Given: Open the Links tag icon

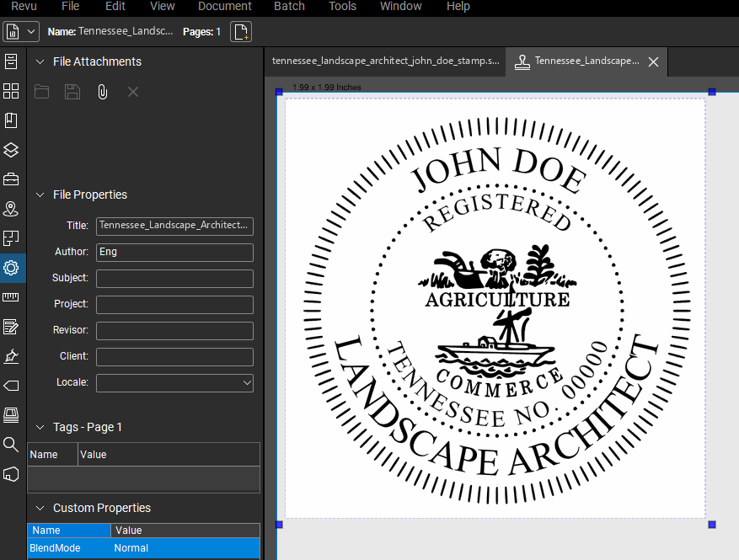Looking at the screenshot, I should pyautogui.click(x=11, y=386).
